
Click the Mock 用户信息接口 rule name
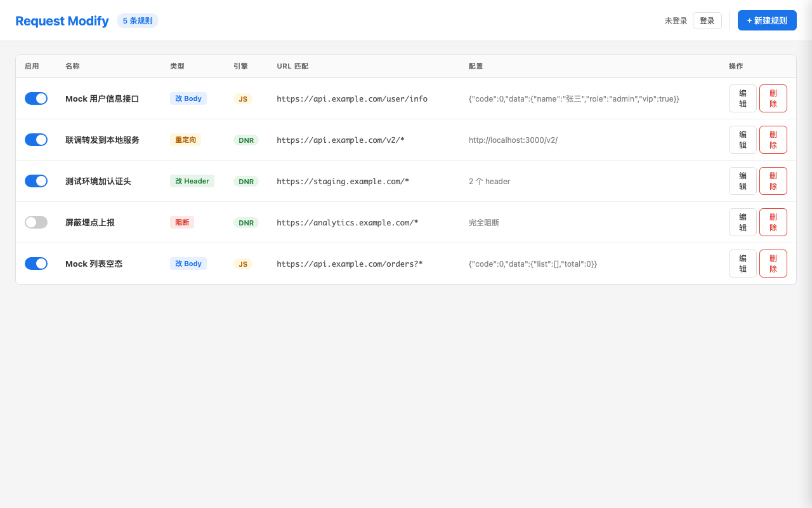click(102, 99)
